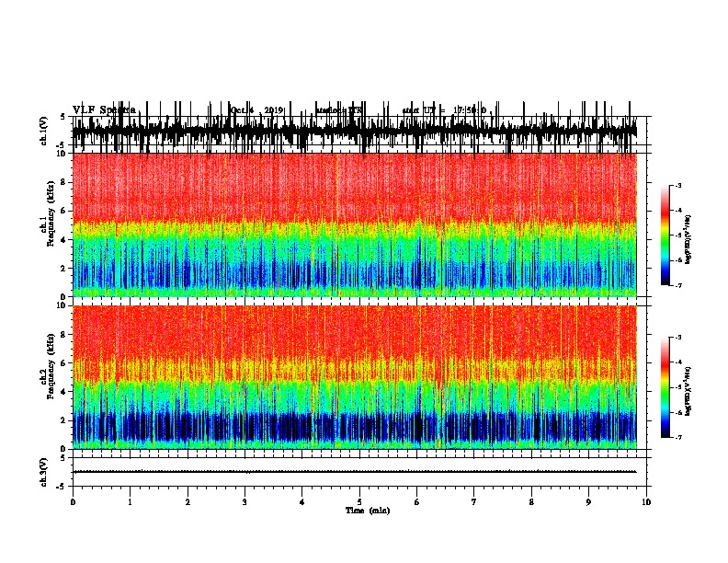Click the '-5' volt tick on ch.3(V) axis

pos(62,487)
